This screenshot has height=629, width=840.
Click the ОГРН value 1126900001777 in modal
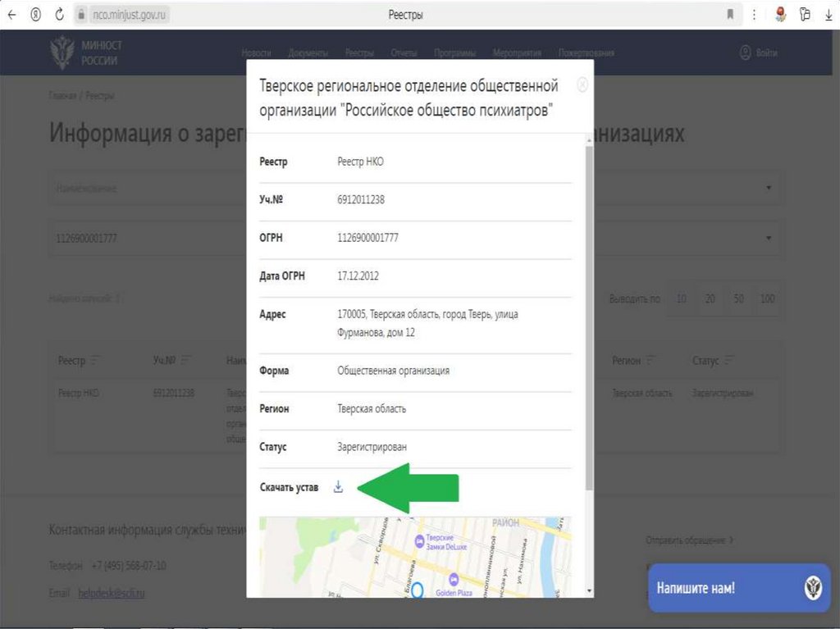[x=367, y=237]
